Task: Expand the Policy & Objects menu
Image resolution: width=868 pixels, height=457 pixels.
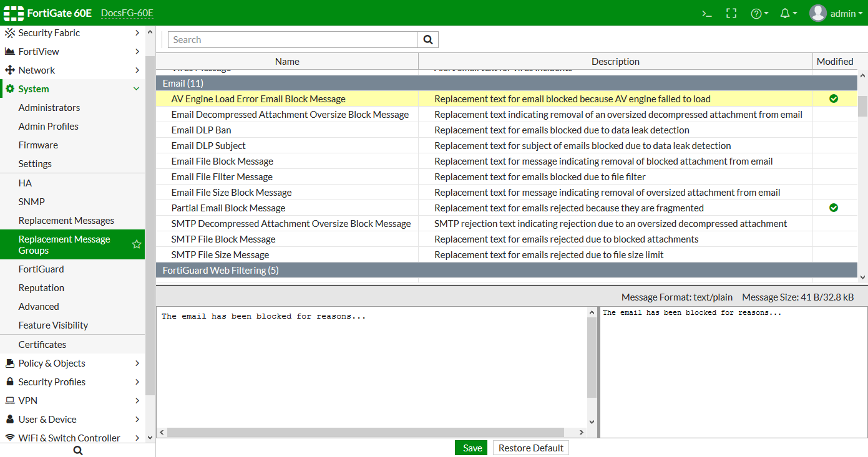Action: (x=137, y=363)
